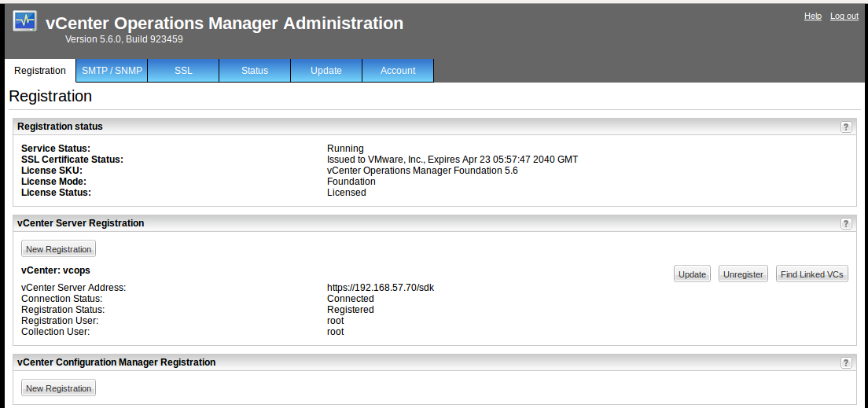Click the 'License SKU:' label

tap(51, 171)
